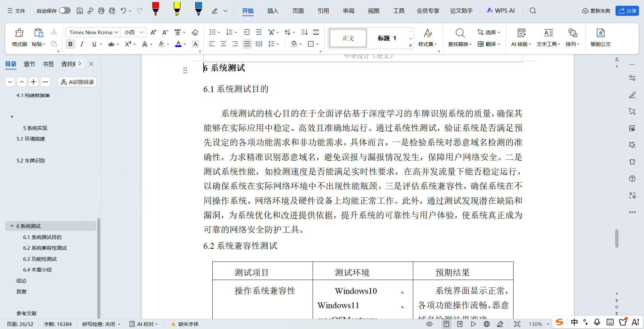Open WPS AI assistant

pos(501,11)
